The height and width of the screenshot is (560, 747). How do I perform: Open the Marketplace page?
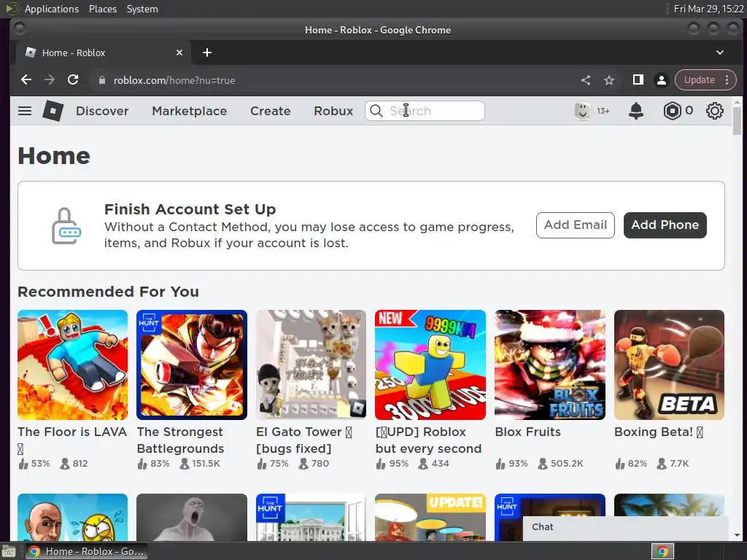(x=189, y=111)
